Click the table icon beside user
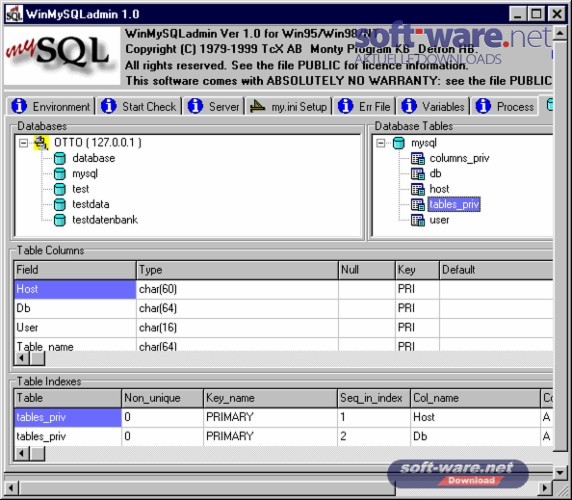The height and width of the screenshot is (500, 572). point(418,220)
